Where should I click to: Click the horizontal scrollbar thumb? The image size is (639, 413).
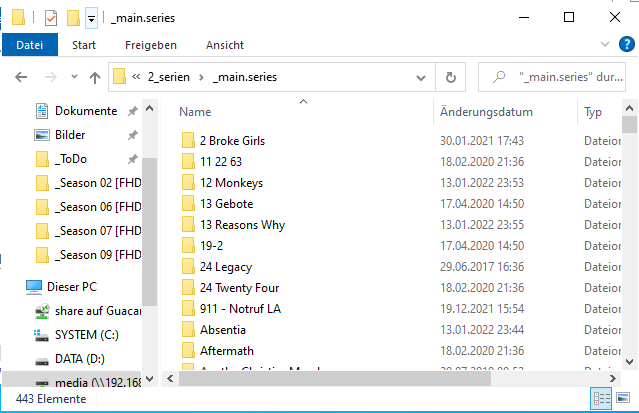pos(335,379)
